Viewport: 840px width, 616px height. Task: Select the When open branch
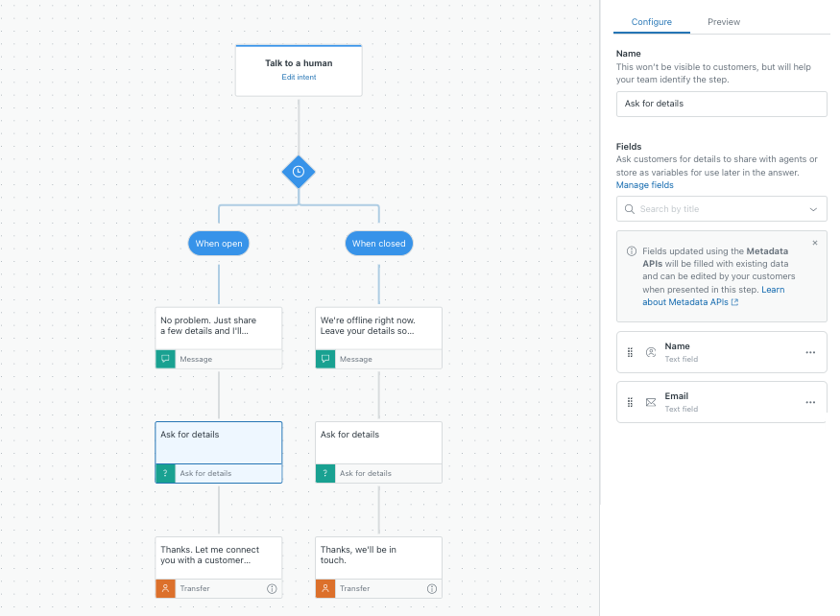[219, 244]
